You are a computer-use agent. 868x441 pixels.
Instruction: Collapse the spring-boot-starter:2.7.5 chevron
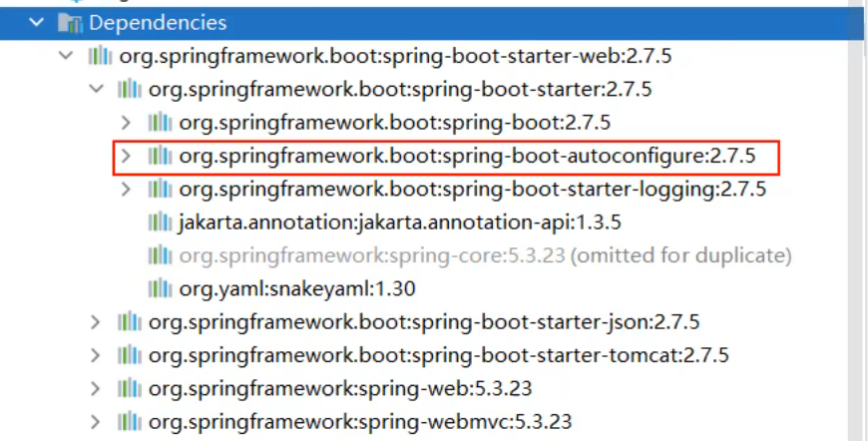click(96, 89)
